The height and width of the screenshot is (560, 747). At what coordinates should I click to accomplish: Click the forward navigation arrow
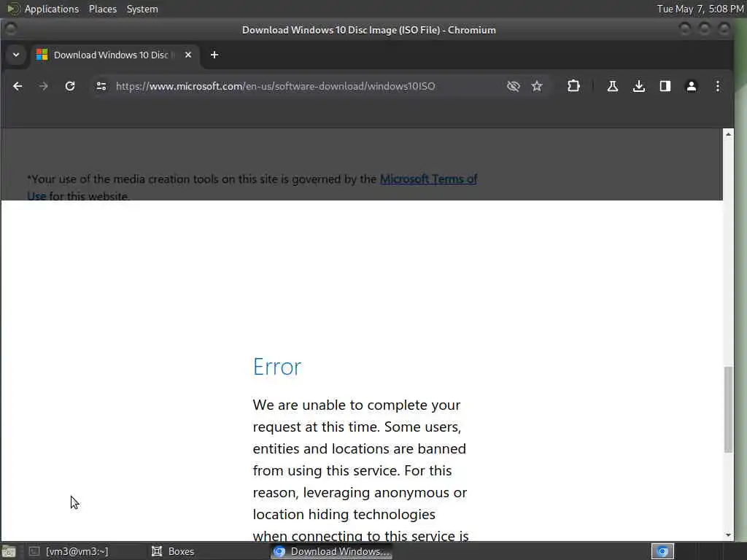[43, 86]
